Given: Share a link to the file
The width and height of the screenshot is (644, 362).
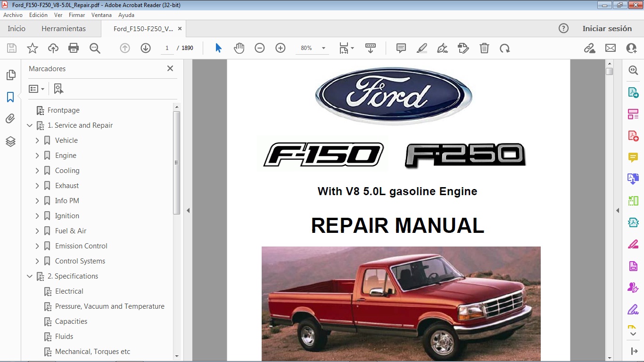Looking at the screenshot, I should tap(590, 48).
